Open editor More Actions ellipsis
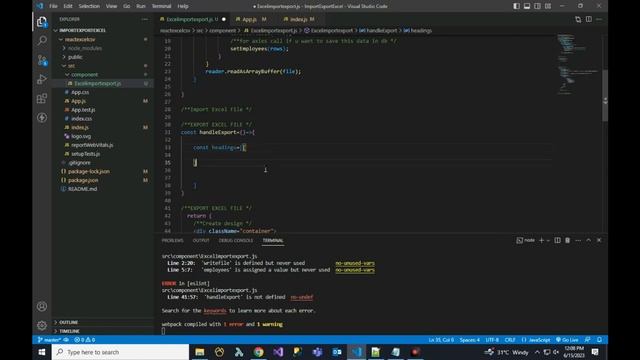 click(x=599, y=19)
